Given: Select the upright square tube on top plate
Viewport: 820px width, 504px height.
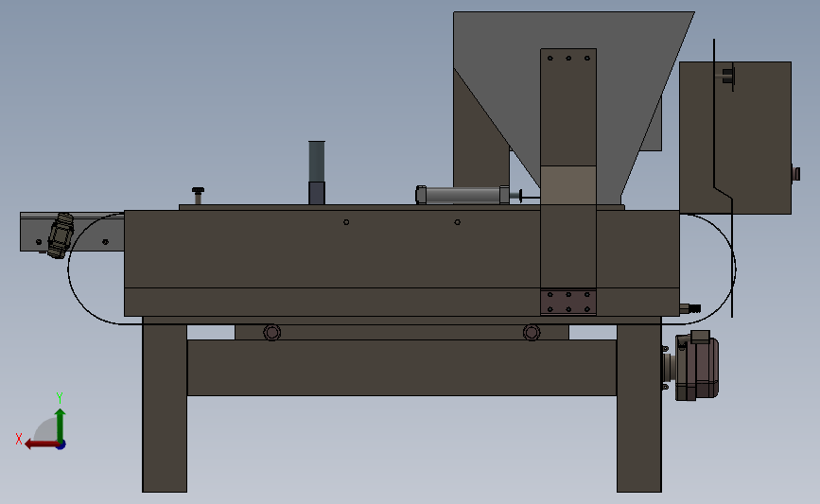Looking at the screenshot, I should point(317,172).
